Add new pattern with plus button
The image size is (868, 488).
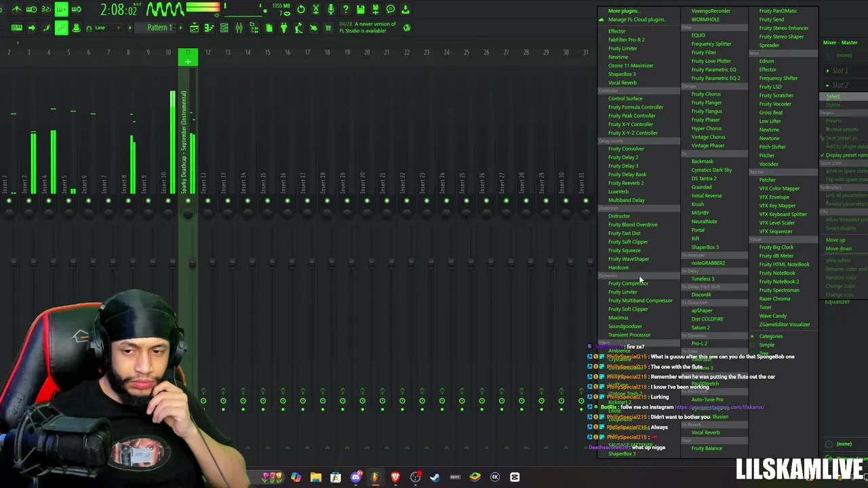tap(180, 28)
